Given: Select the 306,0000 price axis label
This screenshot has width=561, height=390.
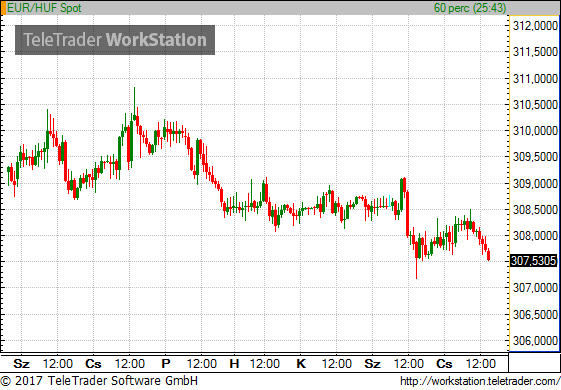Looking at the screenshot, I should 535,341.
